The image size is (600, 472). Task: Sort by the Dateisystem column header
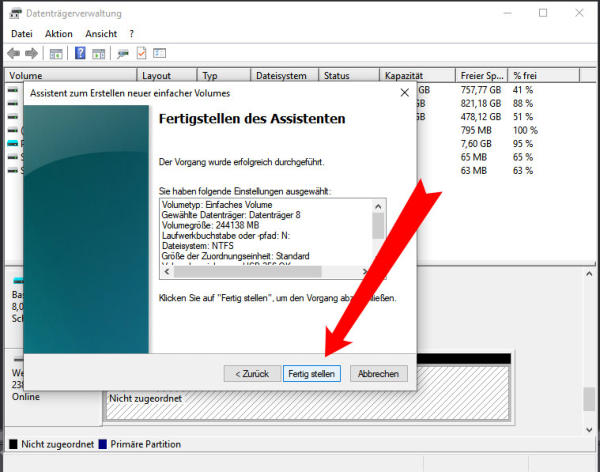click(285, 75)
